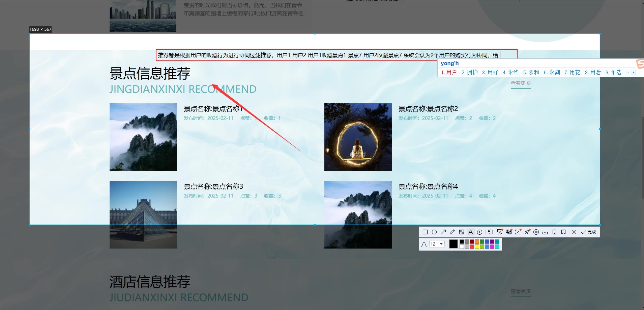The height and width of the screenshot is (310, 644).
Task: Open 查看更多 link for 景点信息推荐
Action: coord(521,83)
